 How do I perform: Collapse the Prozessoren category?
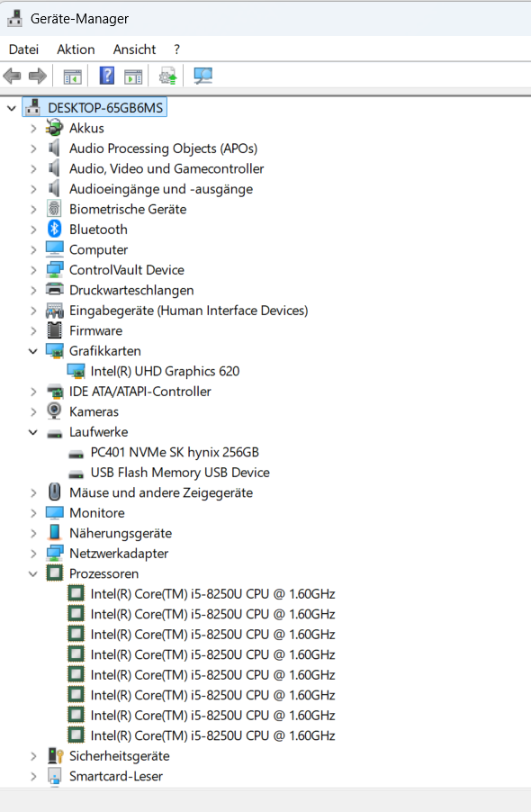[33, 573]
